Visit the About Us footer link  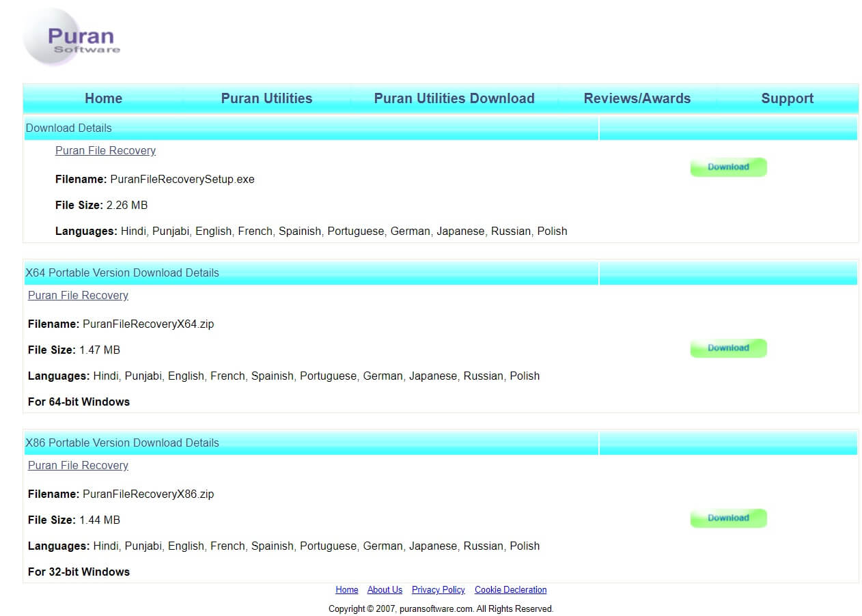[x=385, y=589]
